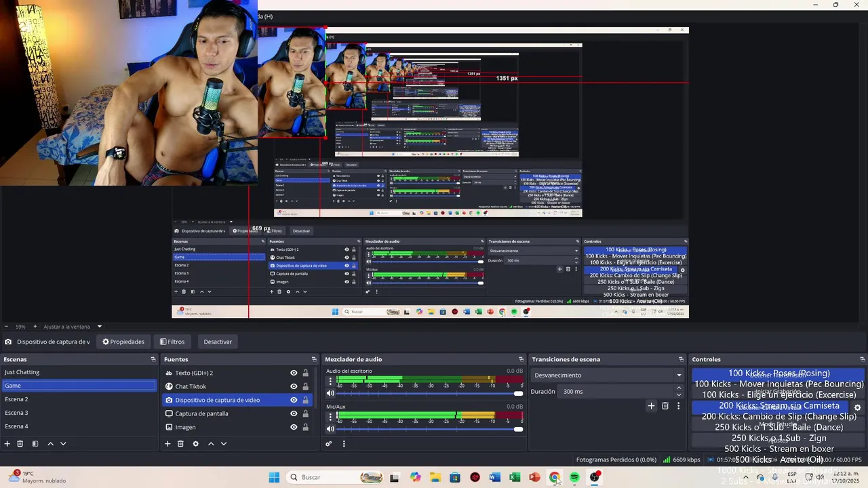Add a new source in Fuentes
The width and height of the screenshot is (868, 488).
(x=167, y=444)
